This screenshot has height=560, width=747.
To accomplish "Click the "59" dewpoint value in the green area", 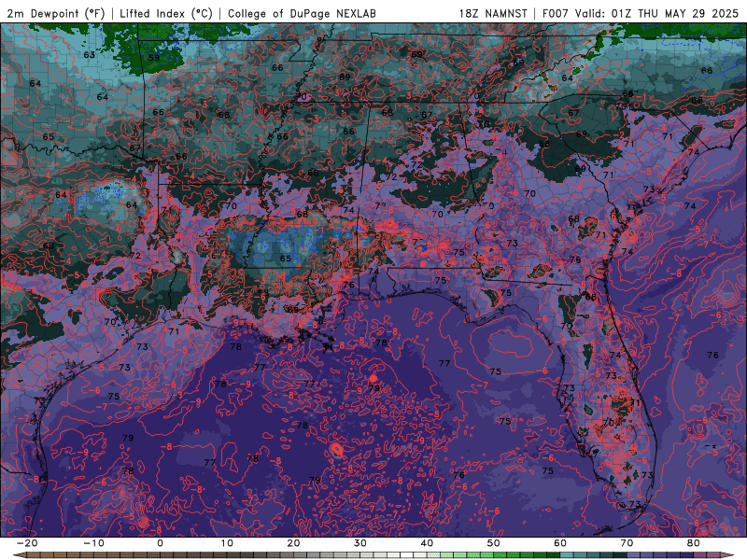I will coord(154,58).
